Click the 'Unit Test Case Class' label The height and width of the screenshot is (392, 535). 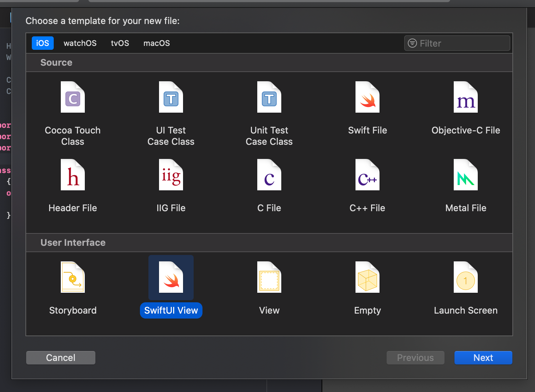click(269, 136)
